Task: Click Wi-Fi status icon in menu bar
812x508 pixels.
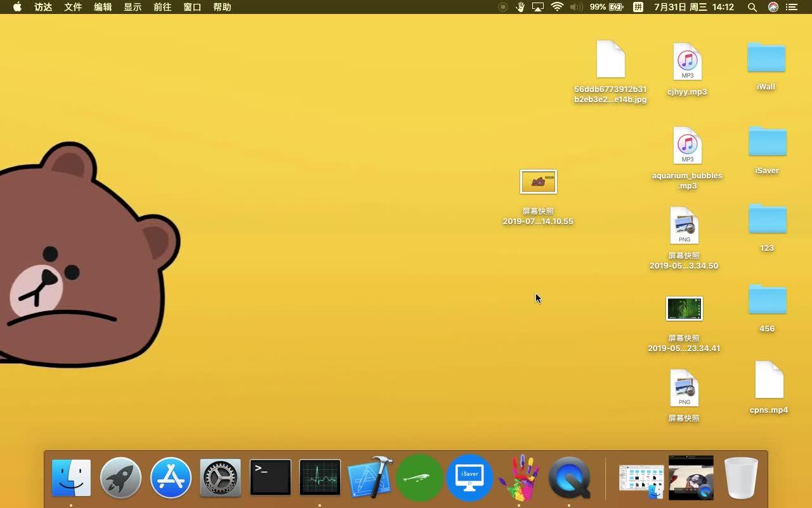Action: [557, 7]
